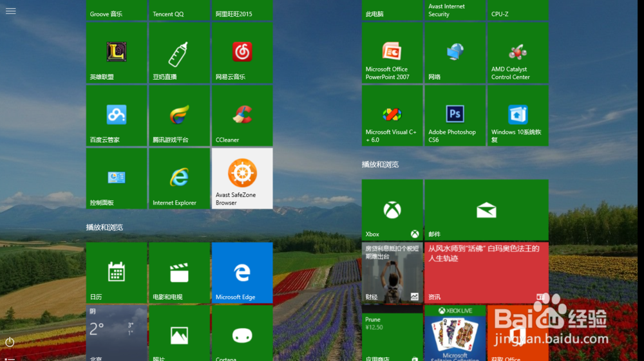Open the 北京 weather tile
Screen dimensions: 644x361
click(117, 333)
